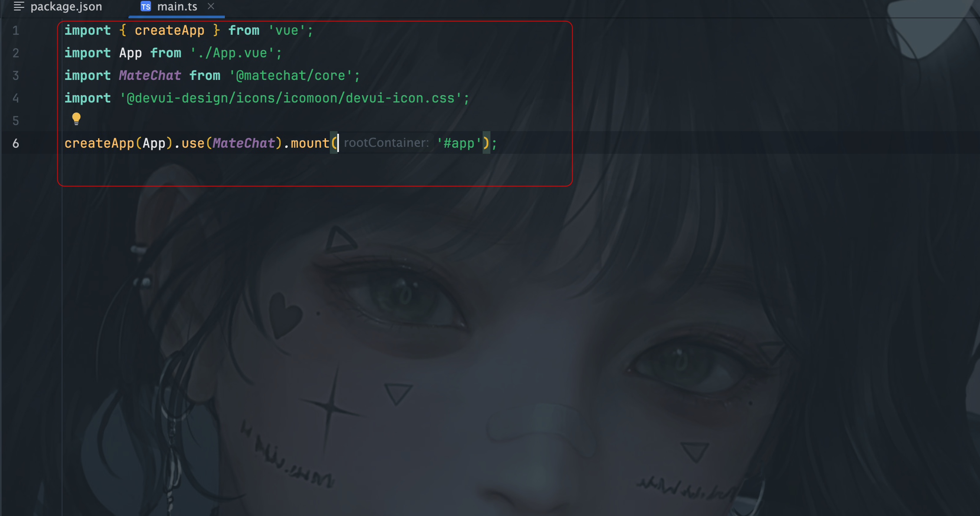Click the MateChat identifier in line 3

point(150,76)
